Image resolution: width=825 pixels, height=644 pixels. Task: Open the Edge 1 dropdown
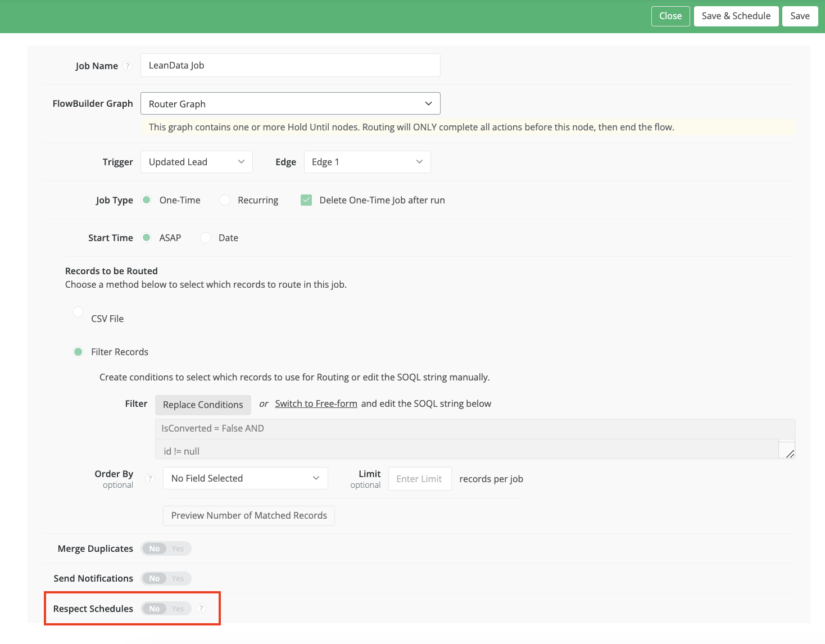[367, 162]
